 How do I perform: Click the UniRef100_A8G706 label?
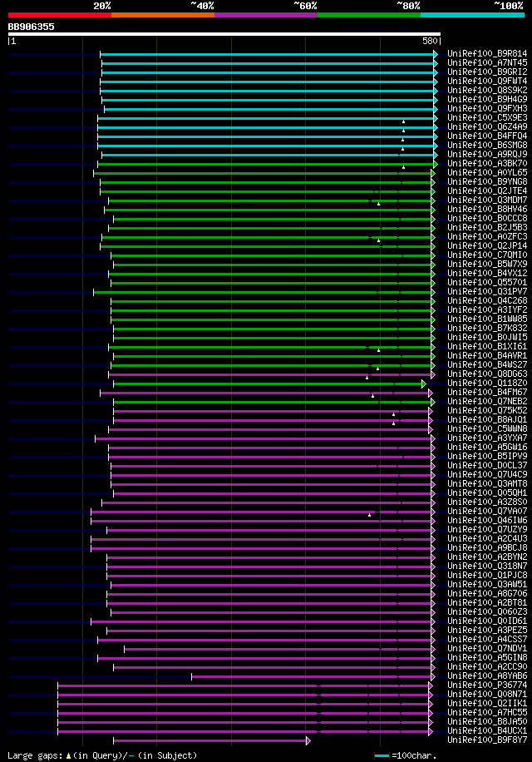487,593
